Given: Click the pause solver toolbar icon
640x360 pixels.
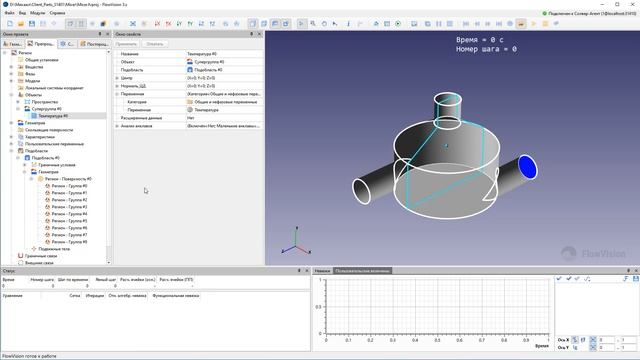Looking at the screenshot, I should (439, 24).
